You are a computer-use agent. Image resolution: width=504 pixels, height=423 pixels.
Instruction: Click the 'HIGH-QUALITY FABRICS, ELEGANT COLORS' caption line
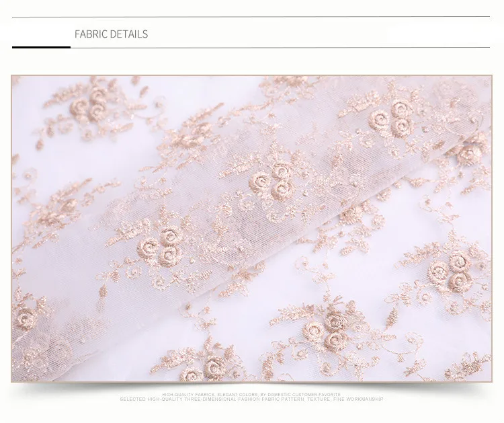[x=251, y=394]
